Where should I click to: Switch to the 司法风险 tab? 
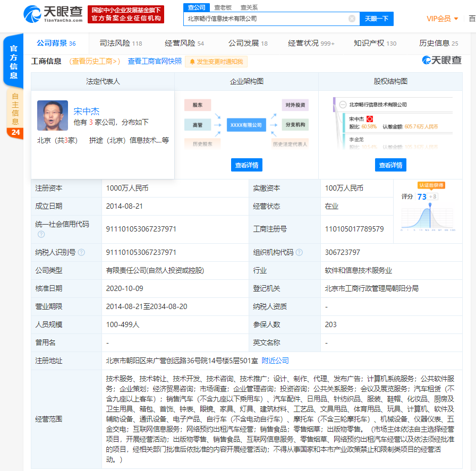coord(121,44)
